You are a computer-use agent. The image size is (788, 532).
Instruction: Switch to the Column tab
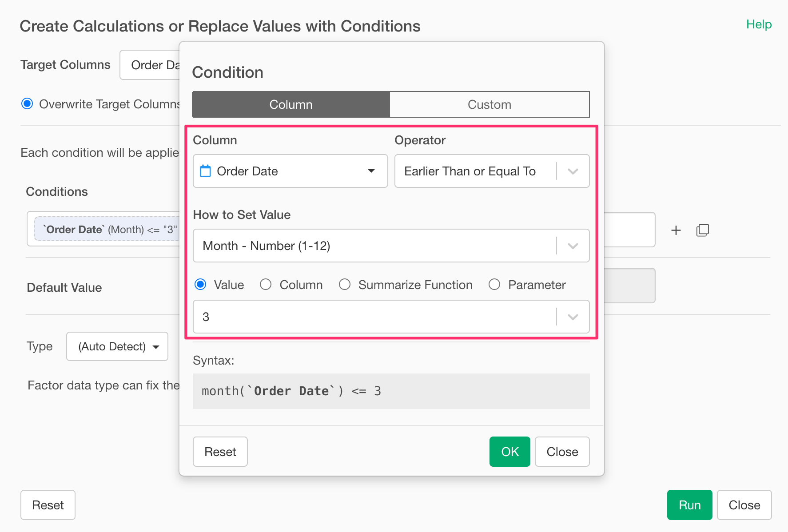291,104
